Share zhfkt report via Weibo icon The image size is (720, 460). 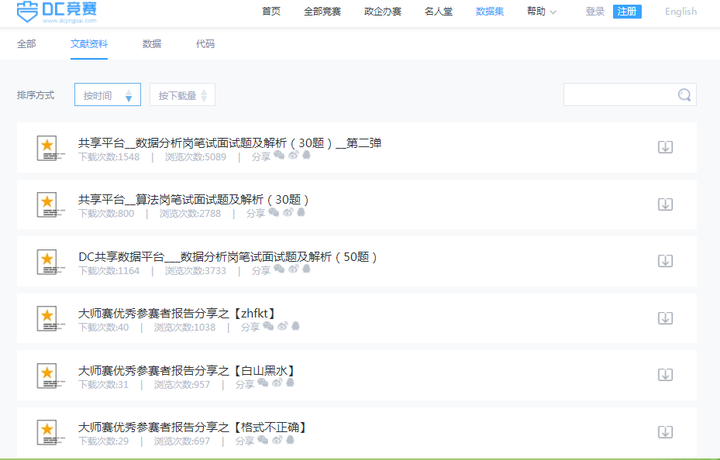282,326
